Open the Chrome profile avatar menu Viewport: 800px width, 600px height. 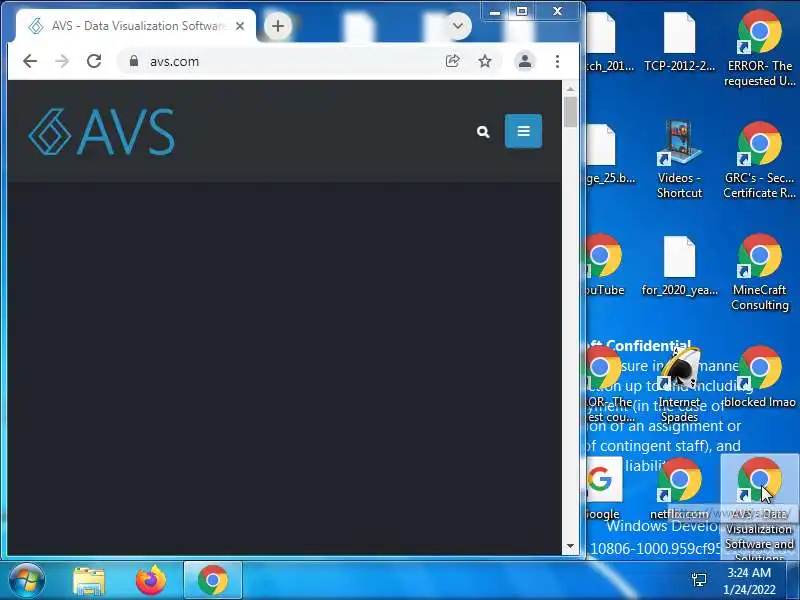(524, 61)
